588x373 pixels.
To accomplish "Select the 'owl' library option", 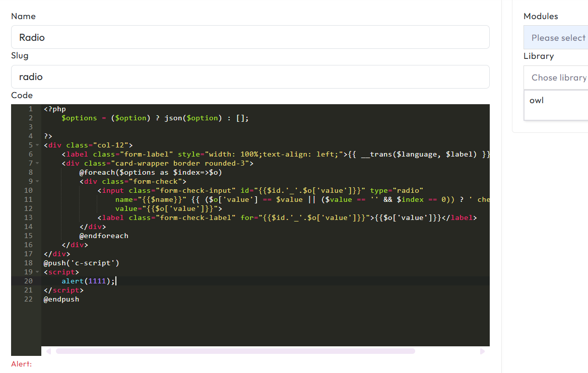I will pos(537,101).
